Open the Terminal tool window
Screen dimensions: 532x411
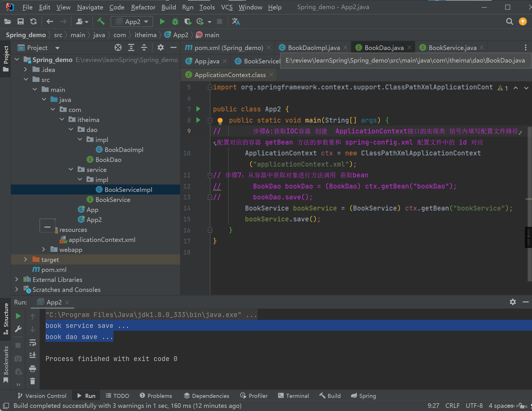coord(294,396)
